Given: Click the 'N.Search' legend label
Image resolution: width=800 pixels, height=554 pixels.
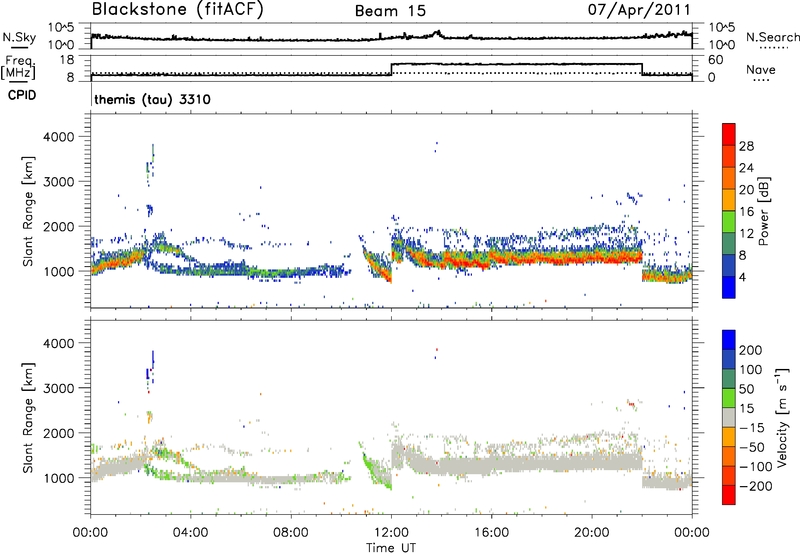Looking at the screenshot, I should tap(772, 37).
